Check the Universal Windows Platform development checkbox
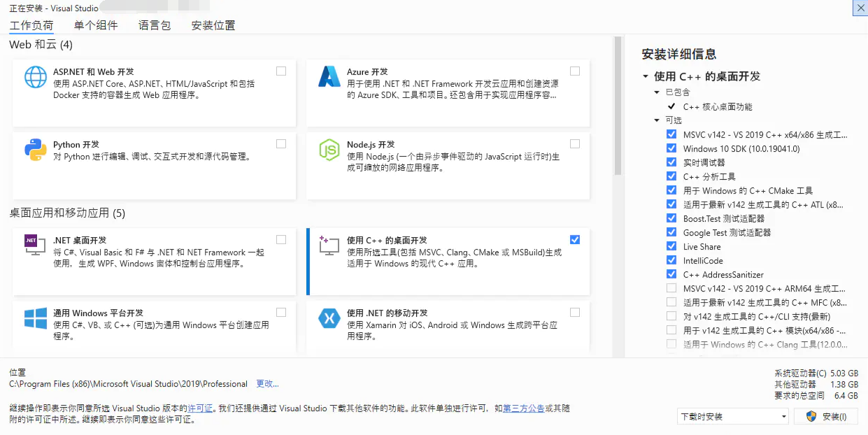The image size is (868, 435). pos(281,312)
